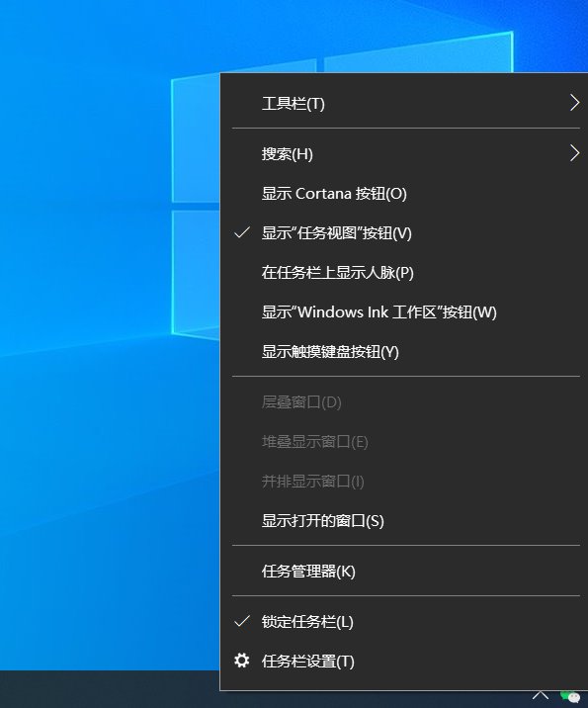Toggle 在任务栏上显示人脉(P)

coord(405,273)
